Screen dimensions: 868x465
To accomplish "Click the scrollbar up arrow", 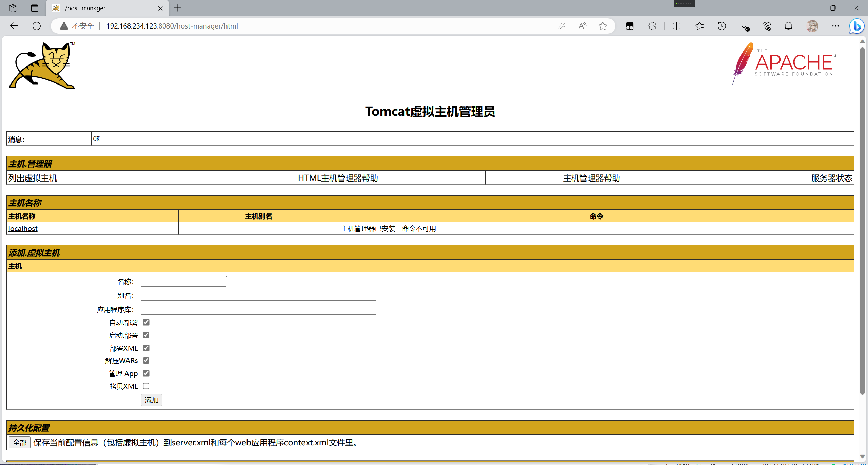I will coord(862,41).
